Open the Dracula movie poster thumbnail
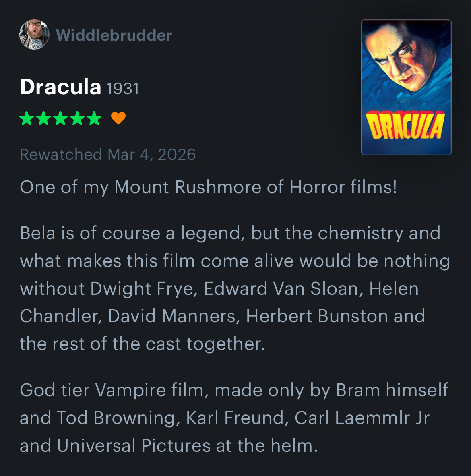 [406, 87]
